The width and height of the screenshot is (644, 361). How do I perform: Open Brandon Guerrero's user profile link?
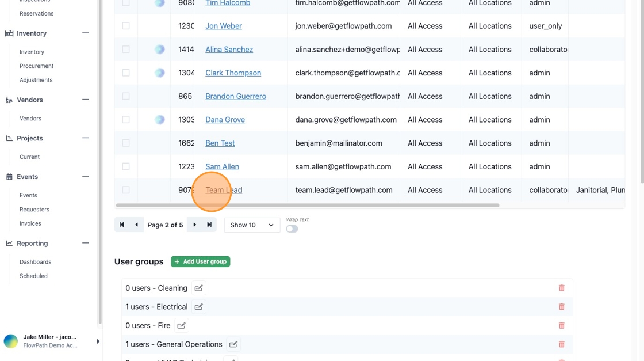point(236,96)
